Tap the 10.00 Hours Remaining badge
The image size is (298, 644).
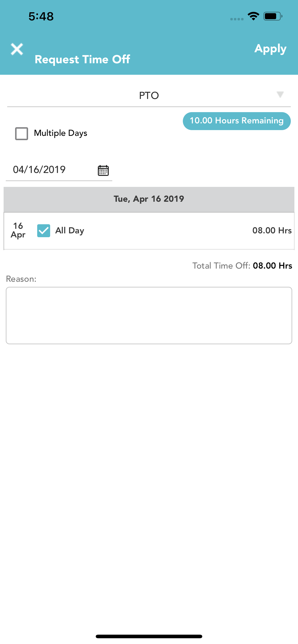point(237,121)
